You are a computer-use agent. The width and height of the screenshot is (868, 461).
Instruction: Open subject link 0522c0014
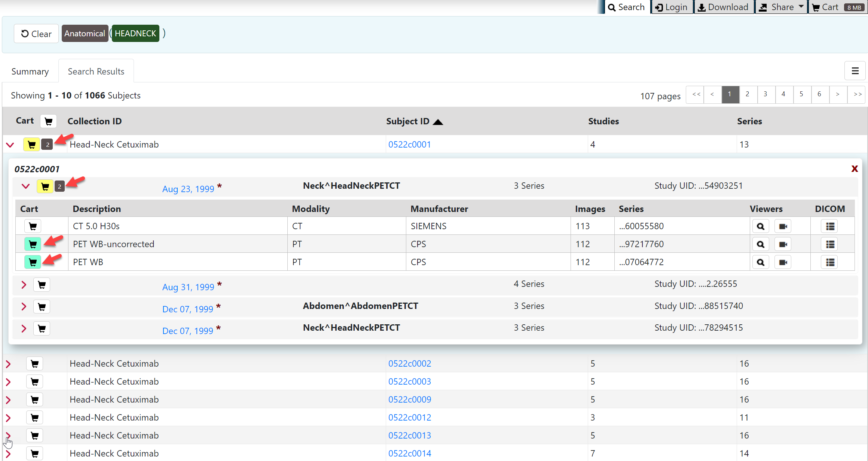[409, 454]
